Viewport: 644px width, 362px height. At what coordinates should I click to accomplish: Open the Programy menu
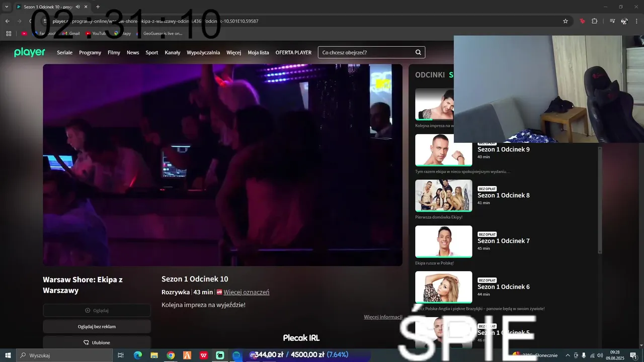(x=90, y=53)
